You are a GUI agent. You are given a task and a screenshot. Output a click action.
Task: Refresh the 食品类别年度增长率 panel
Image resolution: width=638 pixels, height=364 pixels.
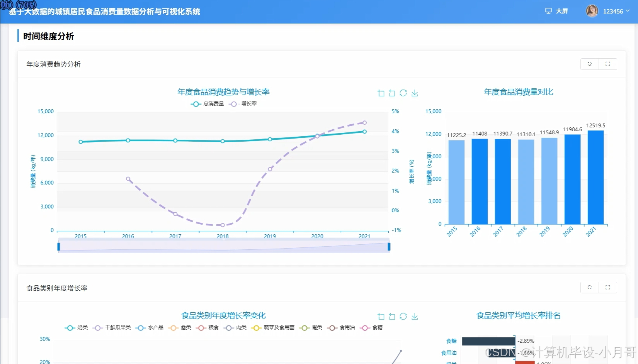coord(590,288)
